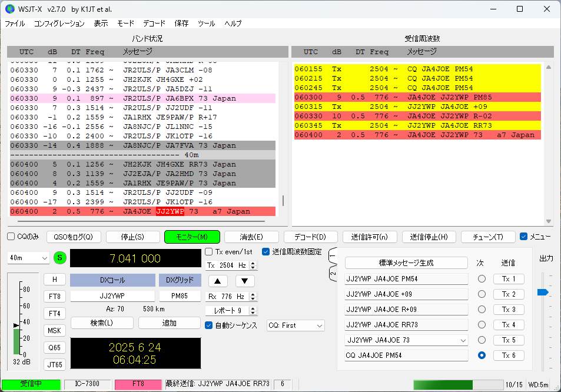Click the Tx 1 send button
The height and width of the screenshot is (392, 561).
509,278
